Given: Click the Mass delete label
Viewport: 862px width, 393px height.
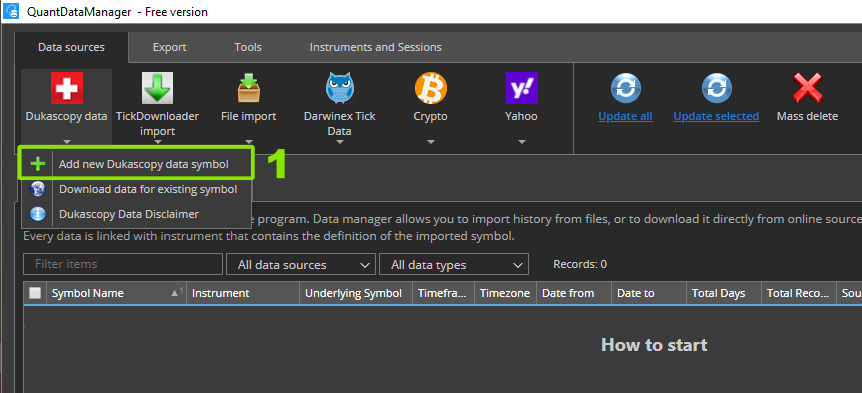Looking at the screenshot, I should click(x=807, y=117).
